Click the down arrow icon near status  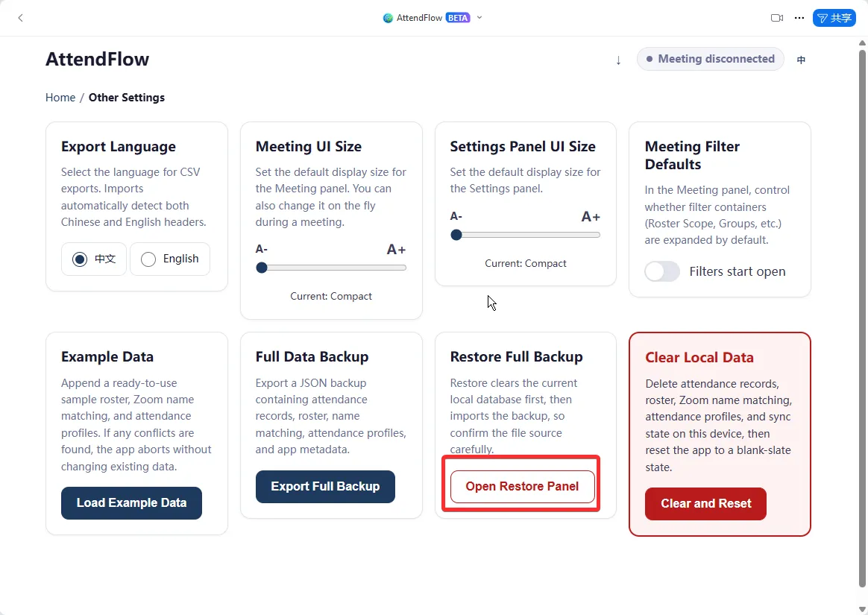(x=618, y=60)
